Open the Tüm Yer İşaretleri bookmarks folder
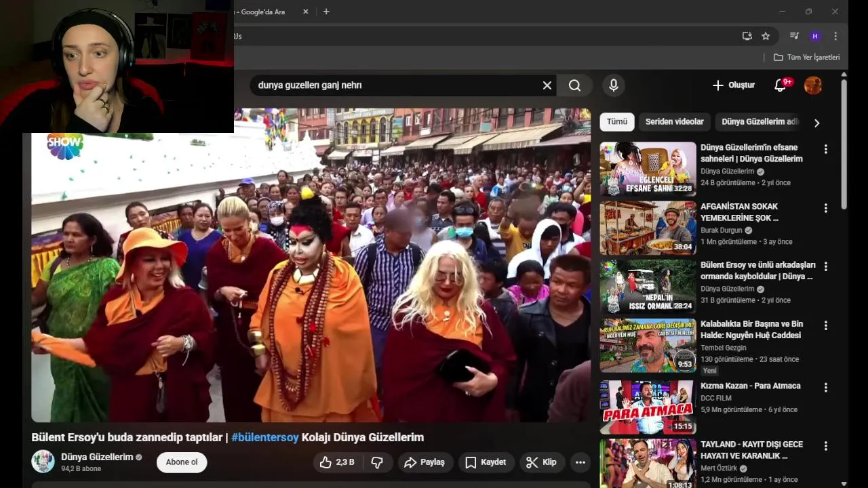 pyautogui.click(x=807, y=57)
